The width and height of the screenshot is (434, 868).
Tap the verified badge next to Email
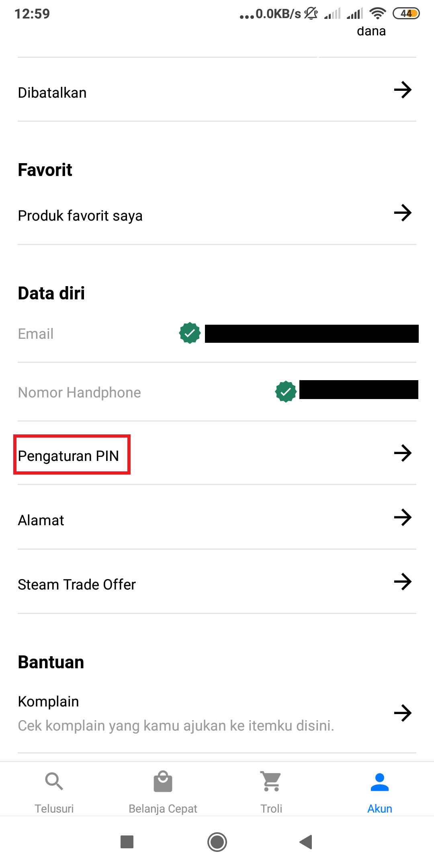click(x=190, y=333)
